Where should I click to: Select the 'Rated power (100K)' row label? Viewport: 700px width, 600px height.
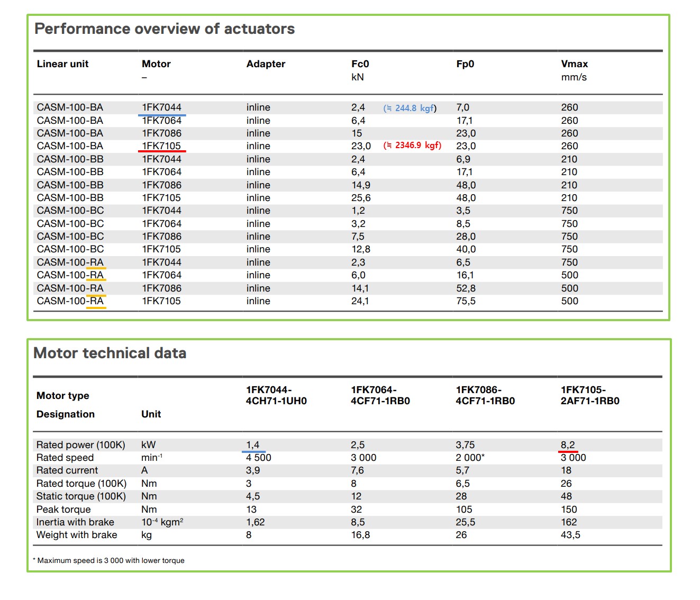coord(81,445)
